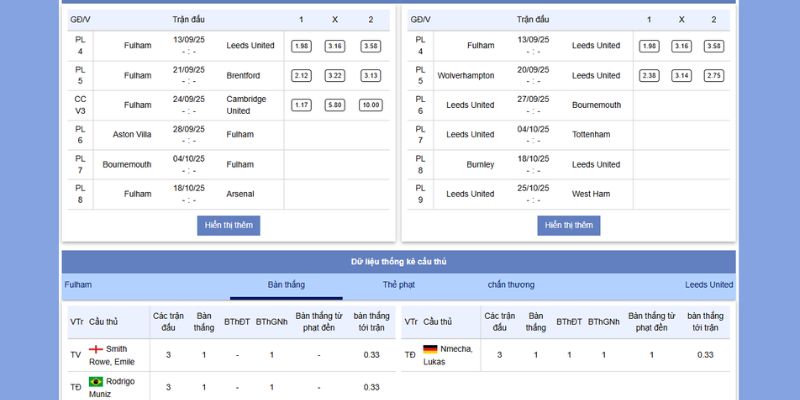Image resolution: width=800 pixels, height=400 pixels.
Task: Open the Thẻ phạt tab
Action: click(398, 285)
